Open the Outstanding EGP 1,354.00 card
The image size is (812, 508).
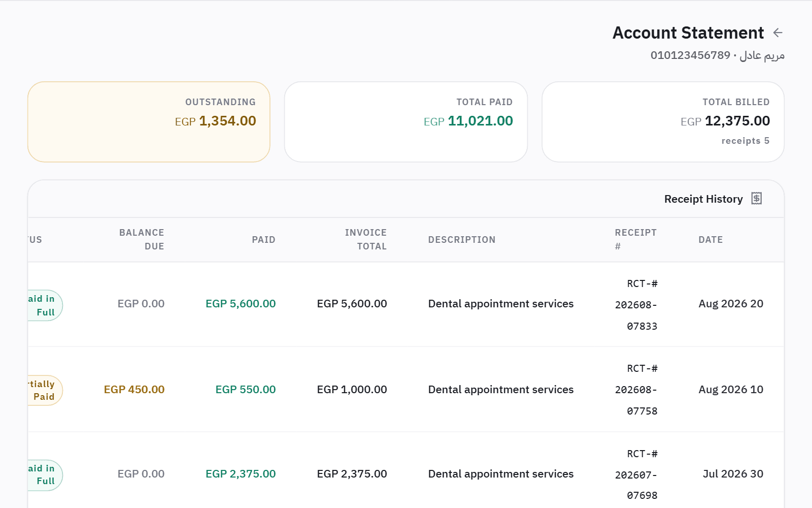pyautogui.click(x=149, y=122)
